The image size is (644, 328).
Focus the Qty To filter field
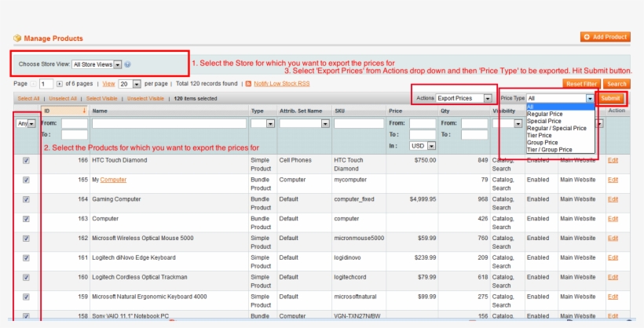pos(474,135)
